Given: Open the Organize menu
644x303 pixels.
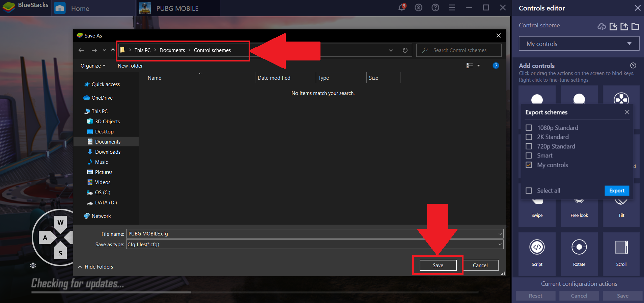Looking at the screenshot, I should pos(93,66).
